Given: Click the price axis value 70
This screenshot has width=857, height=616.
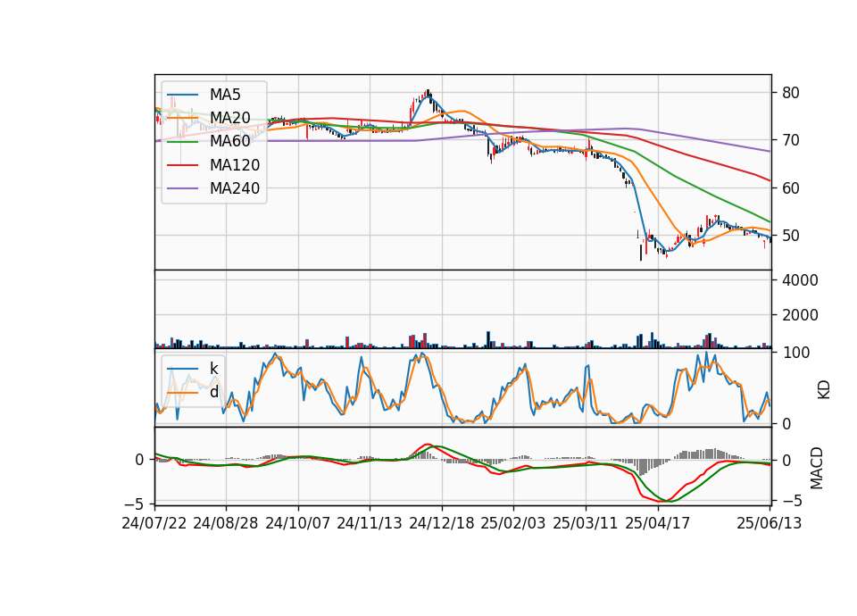Looking at the screenshot, I should [x=790, y=140].
